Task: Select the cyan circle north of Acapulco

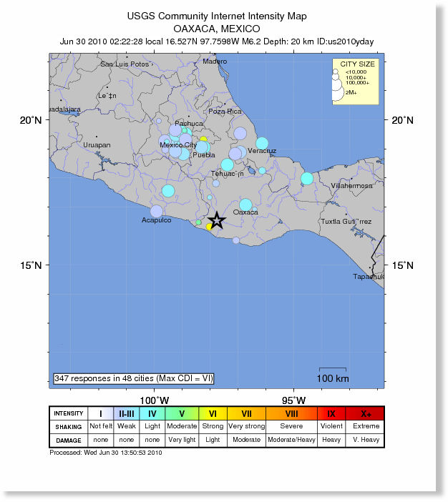Action: pos(168,191)
